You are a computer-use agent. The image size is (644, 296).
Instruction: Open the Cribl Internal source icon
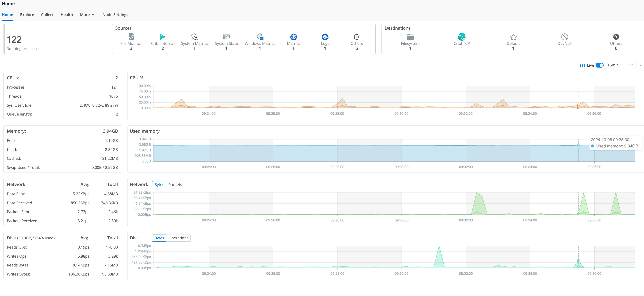(x=162, y=37)
